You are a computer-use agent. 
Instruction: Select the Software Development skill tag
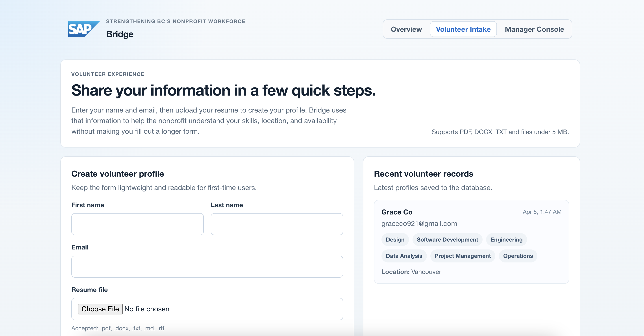tap(447, 240)
